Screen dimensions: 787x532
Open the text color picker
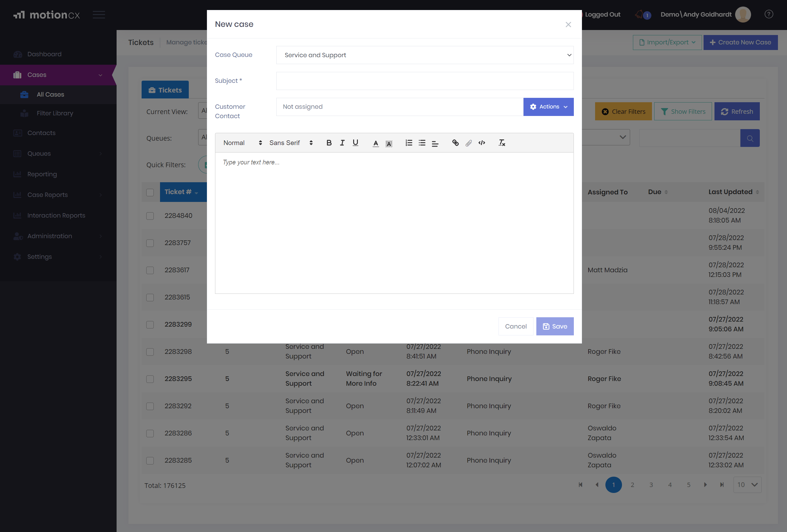pyautogui.click(x=376, y=143)
